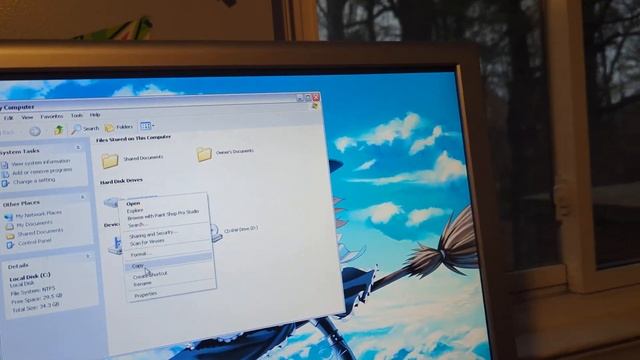This screenshot has height=360, width=640.
Task: Collapse the System Tasks panel
Action: pos(78,147)
